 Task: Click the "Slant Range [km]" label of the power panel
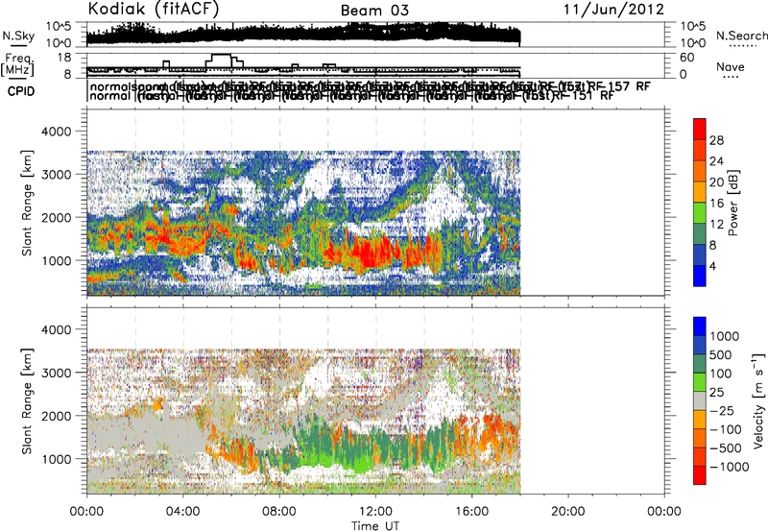27,203
